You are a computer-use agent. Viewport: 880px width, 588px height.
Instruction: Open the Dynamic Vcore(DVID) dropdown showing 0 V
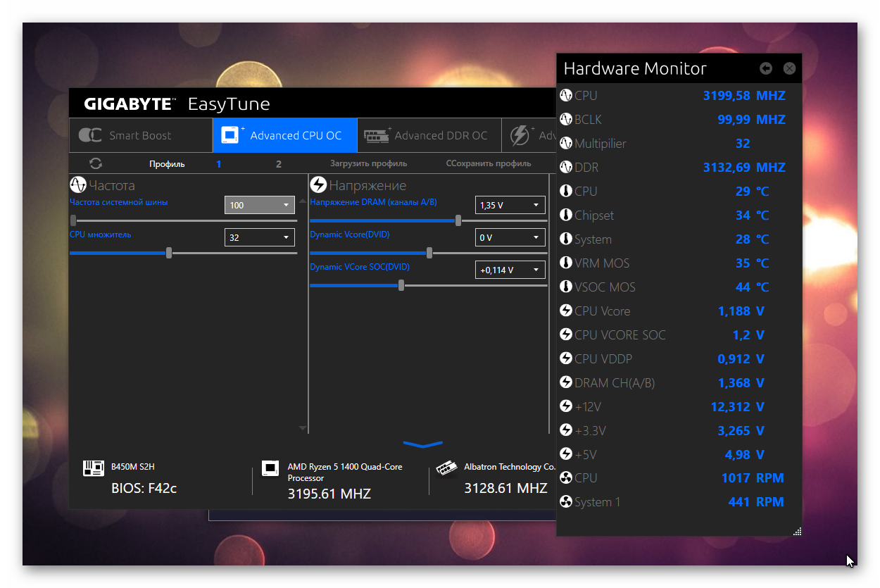pos(510,237)
